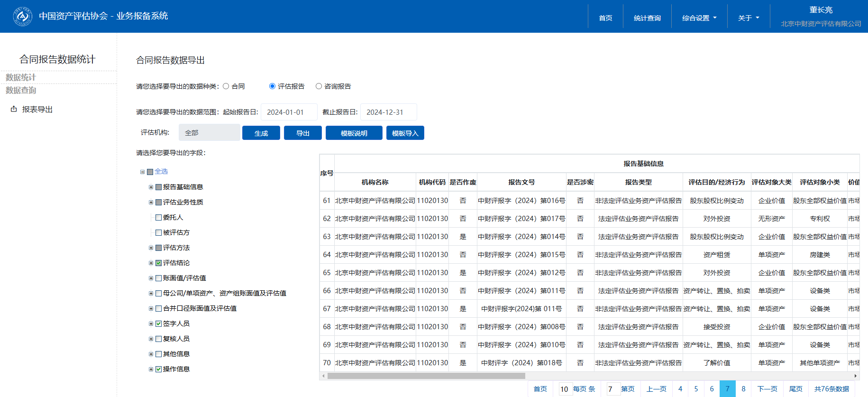Tick the 被评估方 checkbox

159,232
